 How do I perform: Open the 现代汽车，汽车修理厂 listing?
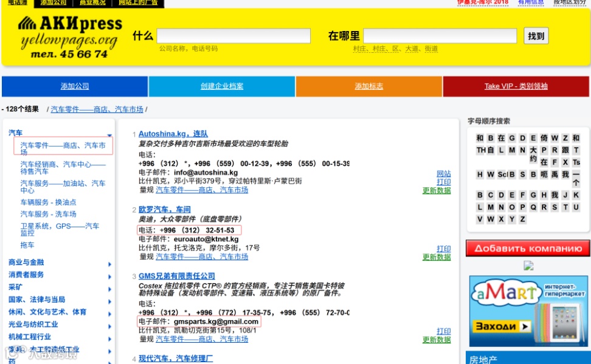176,359
